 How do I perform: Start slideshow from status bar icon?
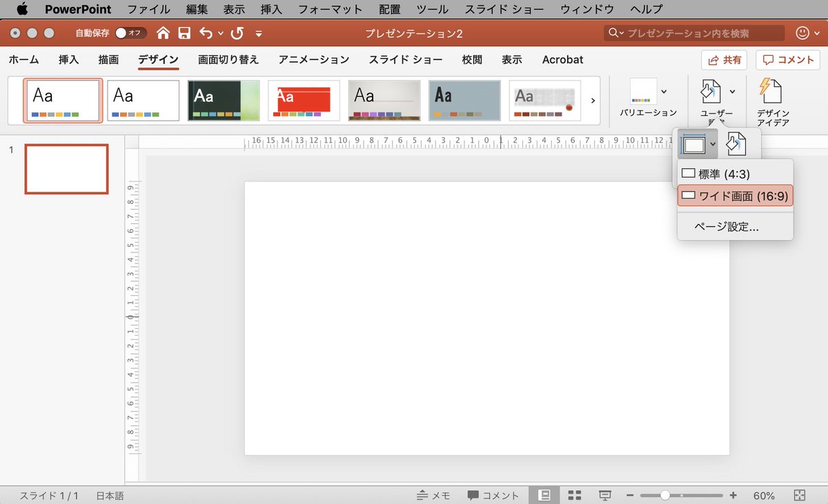pos(605,495)
